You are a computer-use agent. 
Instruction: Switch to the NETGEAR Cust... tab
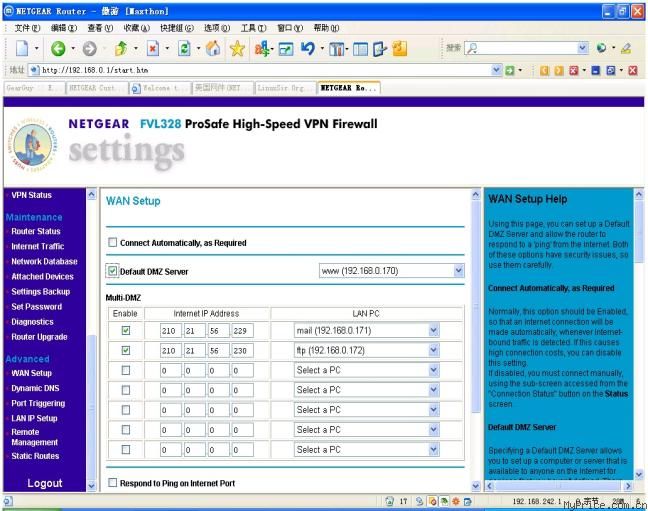coord(97,88)
